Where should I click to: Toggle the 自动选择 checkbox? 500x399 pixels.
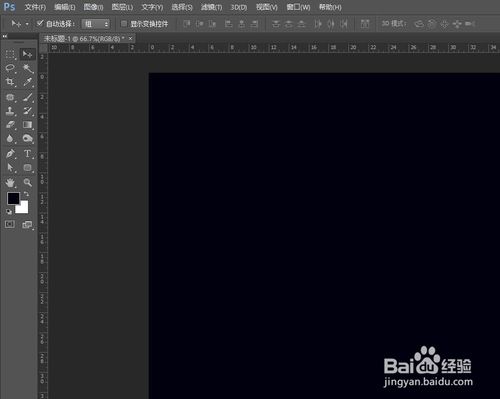coord(40,23)
